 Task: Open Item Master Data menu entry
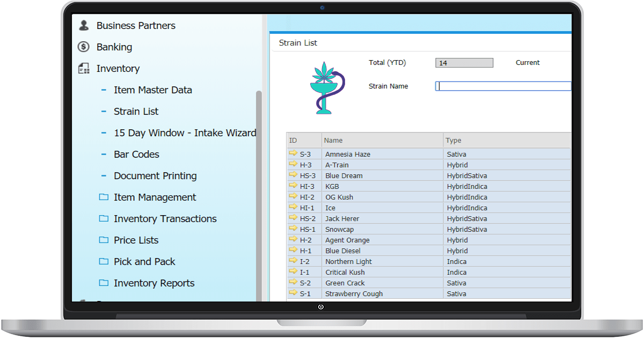click(x=152, y=90)
